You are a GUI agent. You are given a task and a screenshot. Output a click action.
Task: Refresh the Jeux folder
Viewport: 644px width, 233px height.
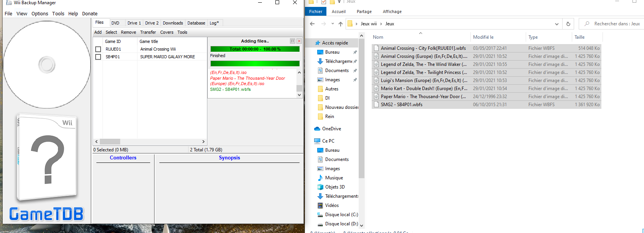pyautogui.click(x=568, y=24)
